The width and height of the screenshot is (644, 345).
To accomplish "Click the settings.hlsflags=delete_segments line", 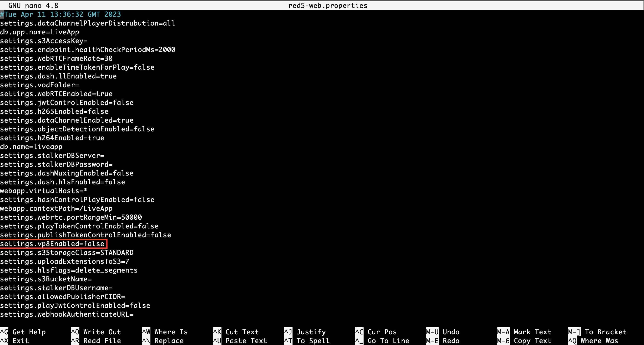I will (x=69, y=270).
